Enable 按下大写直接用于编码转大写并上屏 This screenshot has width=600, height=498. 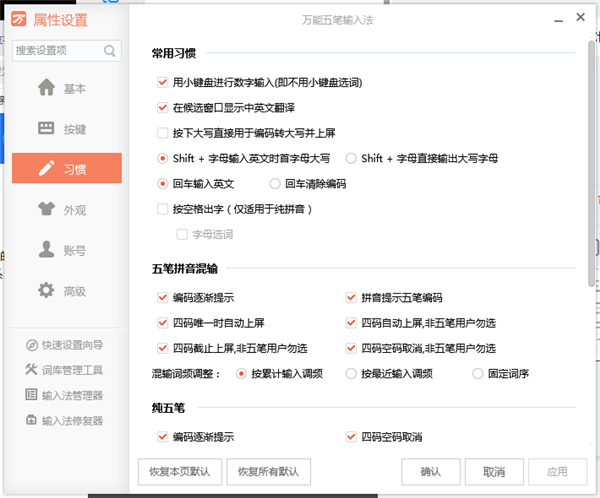pos(163,133)
